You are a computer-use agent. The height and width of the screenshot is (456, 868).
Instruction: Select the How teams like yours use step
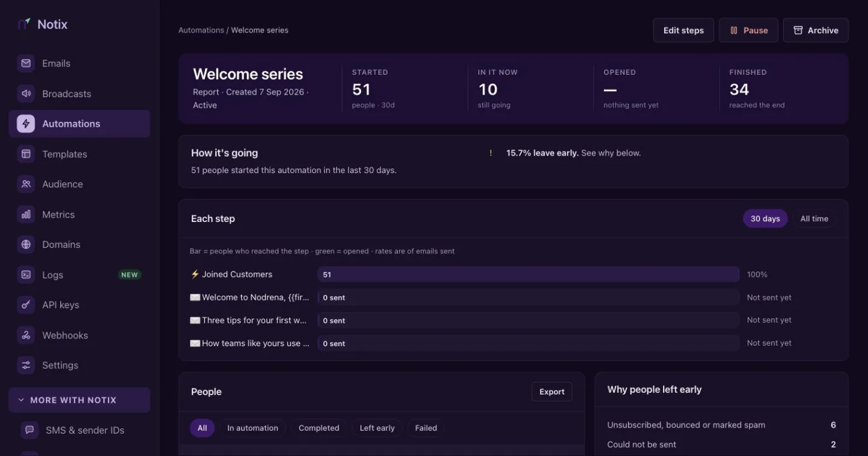250,343
